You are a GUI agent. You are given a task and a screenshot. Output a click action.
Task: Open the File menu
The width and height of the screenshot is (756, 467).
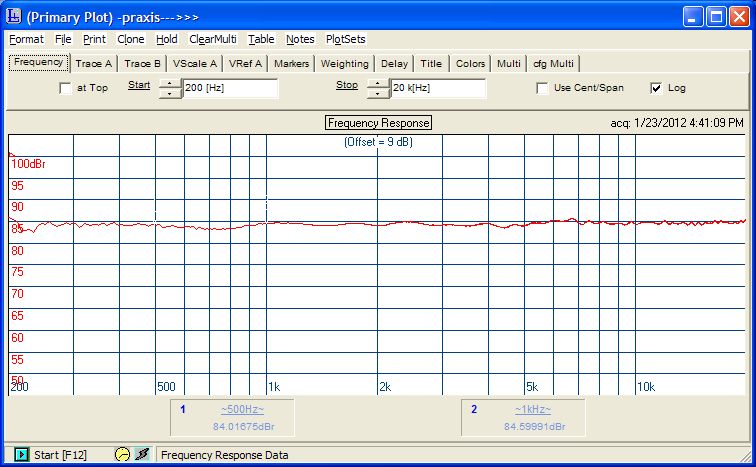(63, 39)
